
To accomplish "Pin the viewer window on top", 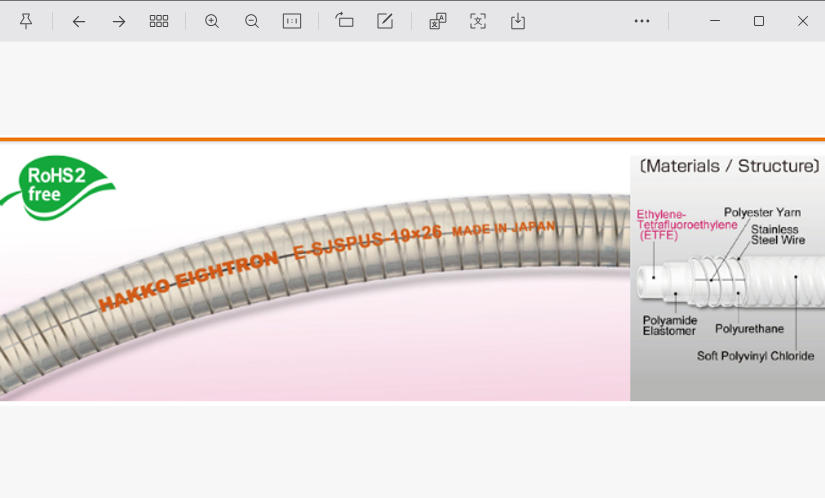I will coord(26,21).
